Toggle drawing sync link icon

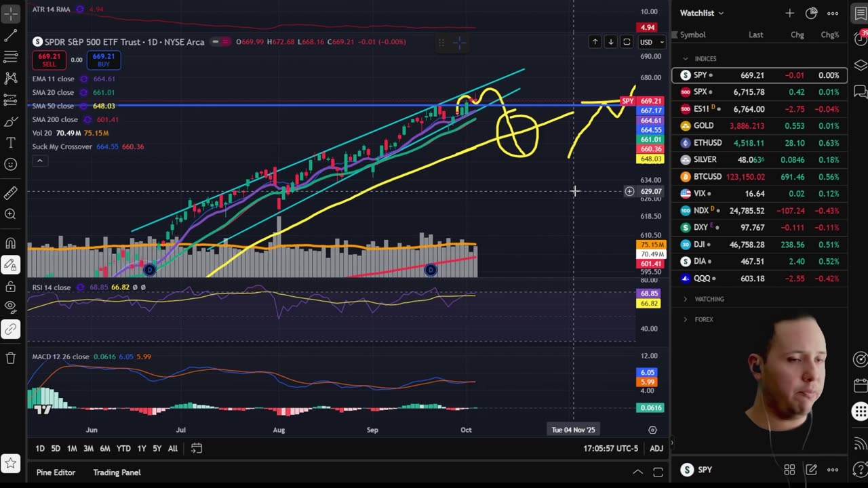point(11,329)
